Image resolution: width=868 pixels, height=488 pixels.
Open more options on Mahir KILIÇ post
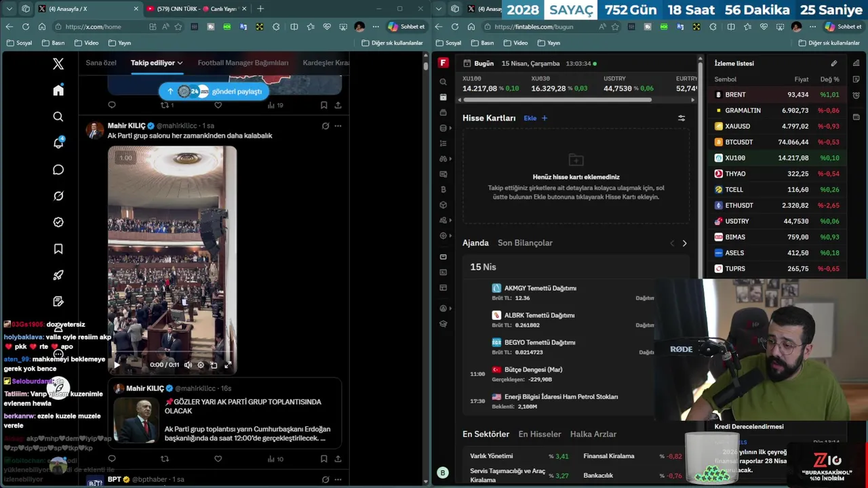tap(338, 125)
